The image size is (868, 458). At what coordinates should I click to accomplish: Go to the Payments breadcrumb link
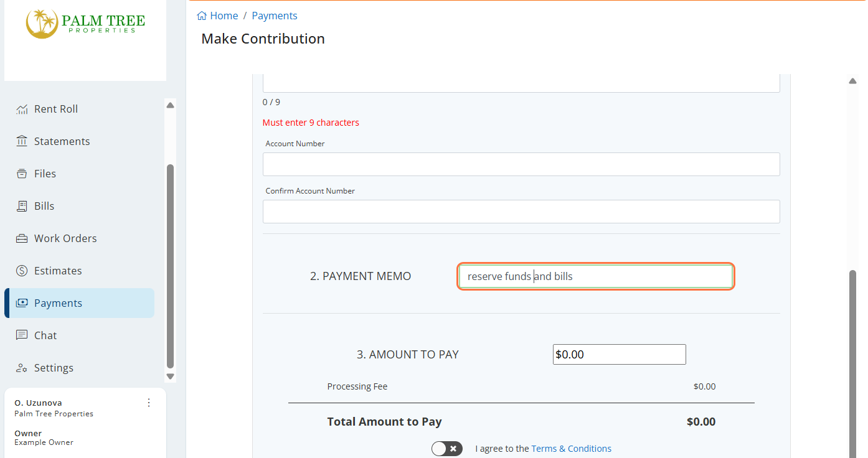(x=275, y=16)
